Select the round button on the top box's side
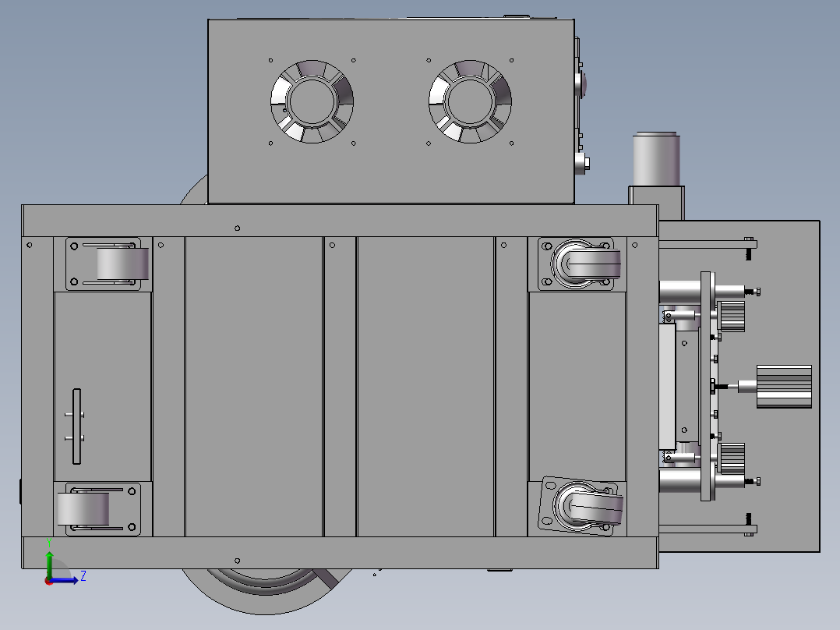 pyautogui.click(x=581, y=83)
